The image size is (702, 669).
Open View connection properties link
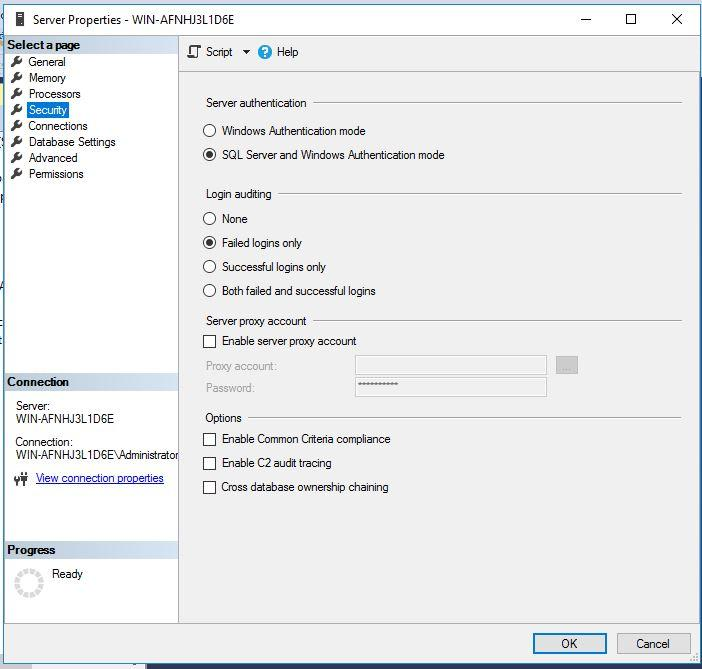pyautogui.click(x=100, y=478)
